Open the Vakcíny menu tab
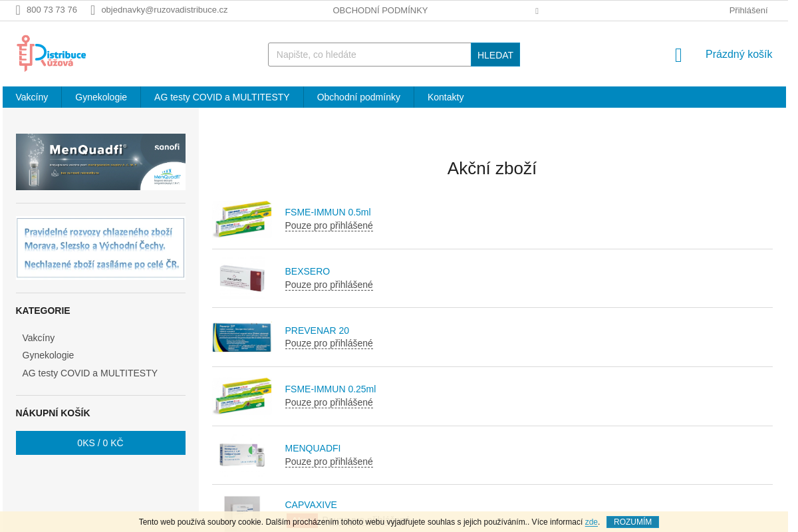This screenshot has width=798, height=532. [x=32, y=97]
